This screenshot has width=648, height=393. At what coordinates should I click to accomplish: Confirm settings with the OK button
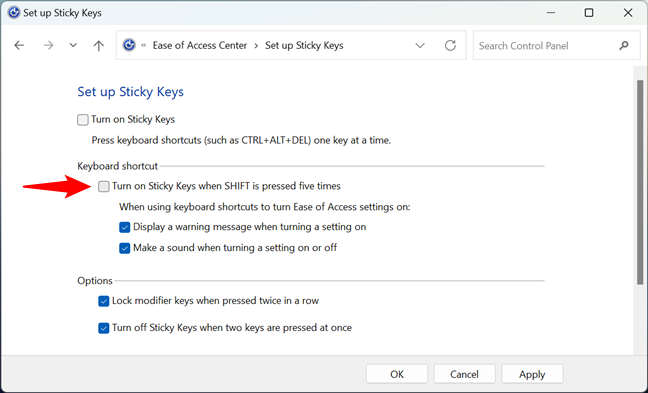397,374
